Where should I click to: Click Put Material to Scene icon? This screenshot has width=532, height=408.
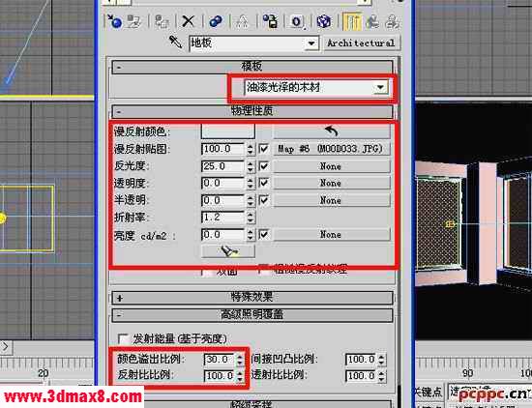(134, 21)
